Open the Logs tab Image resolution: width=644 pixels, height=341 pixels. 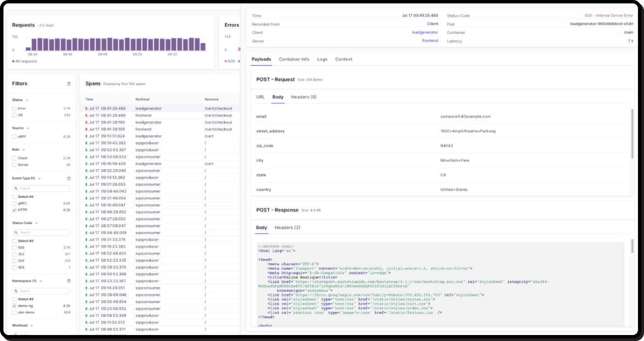pos(322,59)
